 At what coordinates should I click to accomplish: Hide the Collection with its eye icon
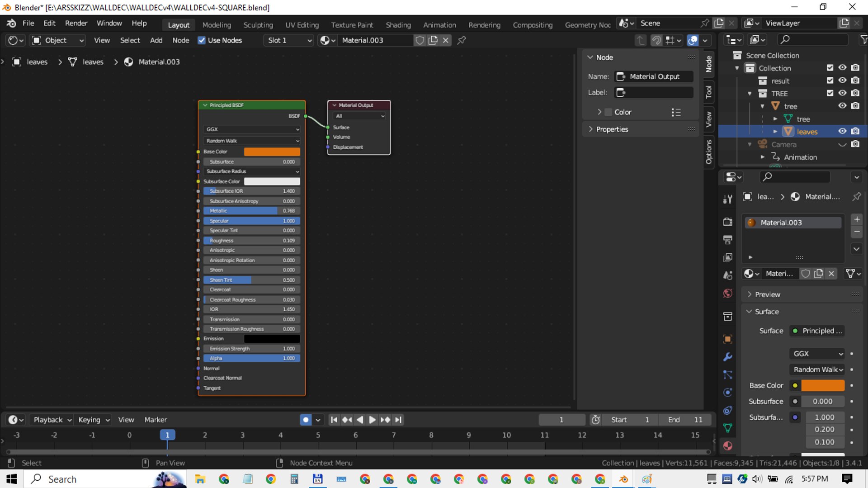click(x=842, y=68)
